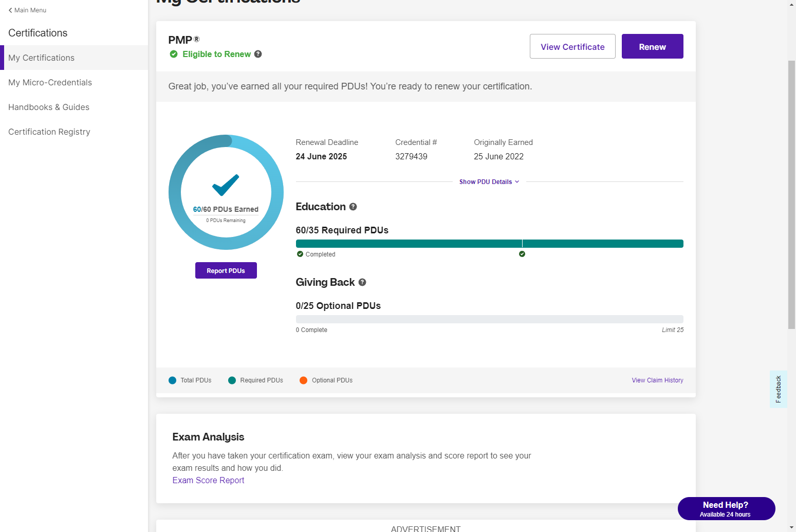796x532 pixels.
Task: Click the Education help question mark icon
Action: pyautogui.click(x=353, y=207)
